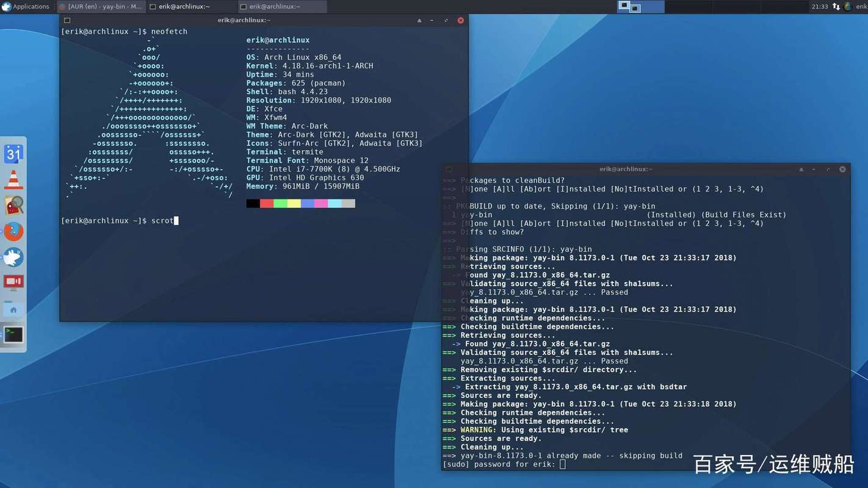The width and height of the screenshot is (868, 488).
Task: Minimize the yay build terminal window
Action: [814, 169]
